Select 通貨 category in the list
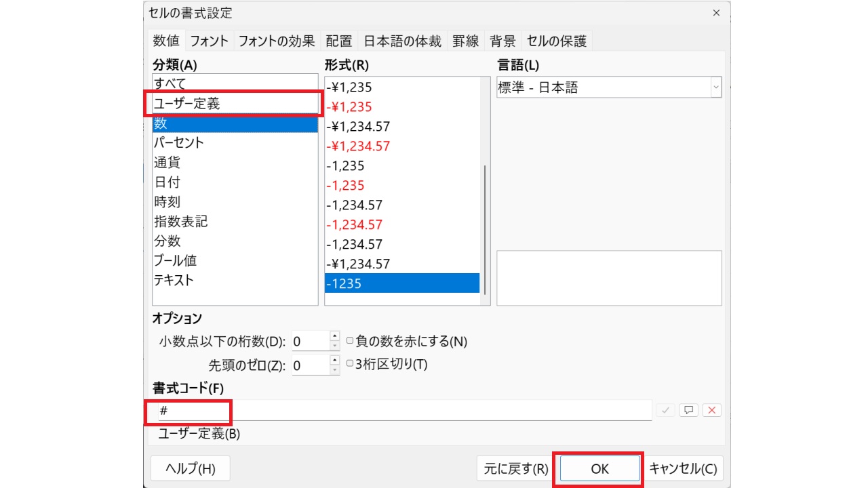Image resolution: width=868 pixels, height=488 pixels. click(x=167, y=163)
